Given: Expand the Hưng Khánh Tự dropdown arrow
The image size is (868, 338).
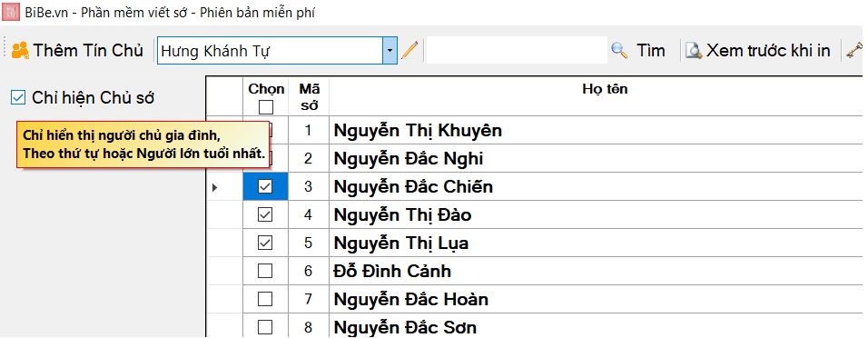Looking at the screenshot, I should (390, 50).
